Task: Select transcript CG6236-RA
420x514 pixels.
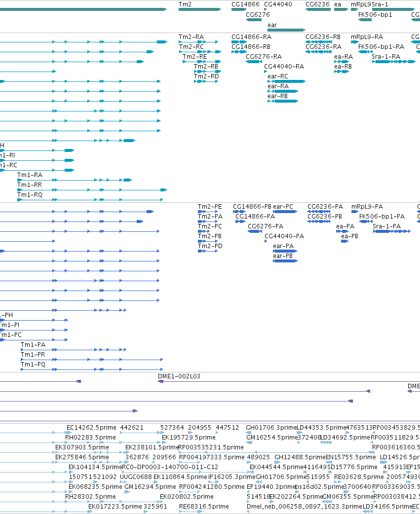Action: 319,52
